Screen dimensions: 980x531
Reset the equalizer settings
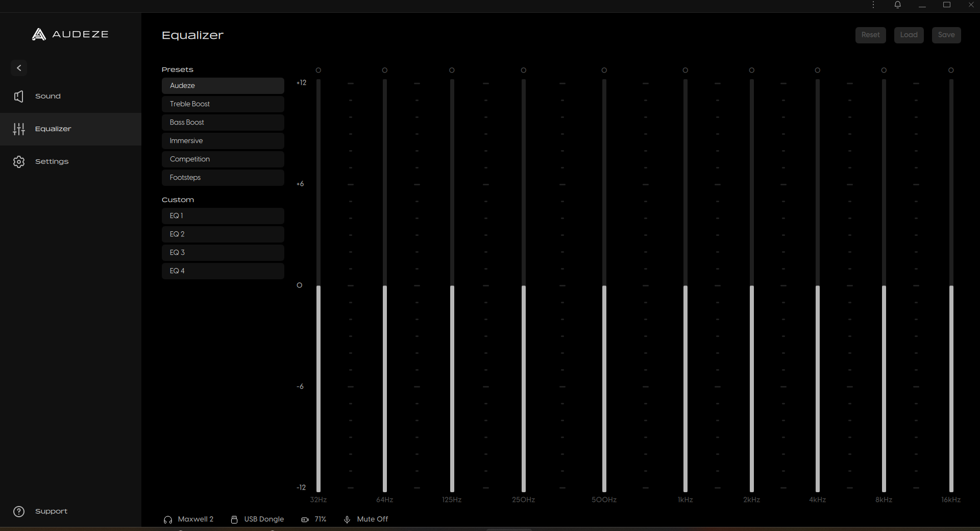[x=870, y=35]
